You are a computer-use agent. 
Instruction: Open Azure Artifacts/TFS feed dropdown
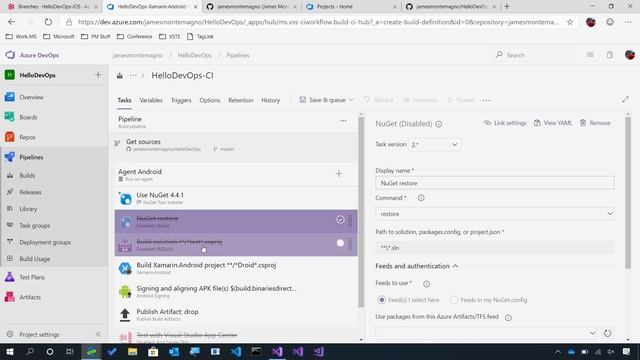487,333
